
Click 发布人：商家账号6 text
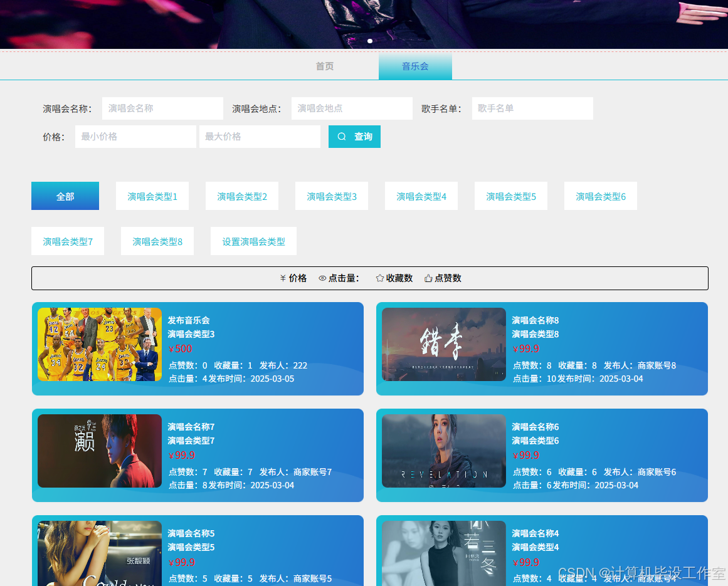click(x=640, y=473)
